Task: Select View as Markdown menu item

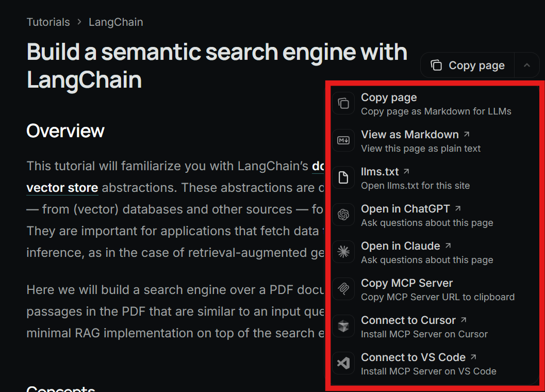Action: [410, 135]
